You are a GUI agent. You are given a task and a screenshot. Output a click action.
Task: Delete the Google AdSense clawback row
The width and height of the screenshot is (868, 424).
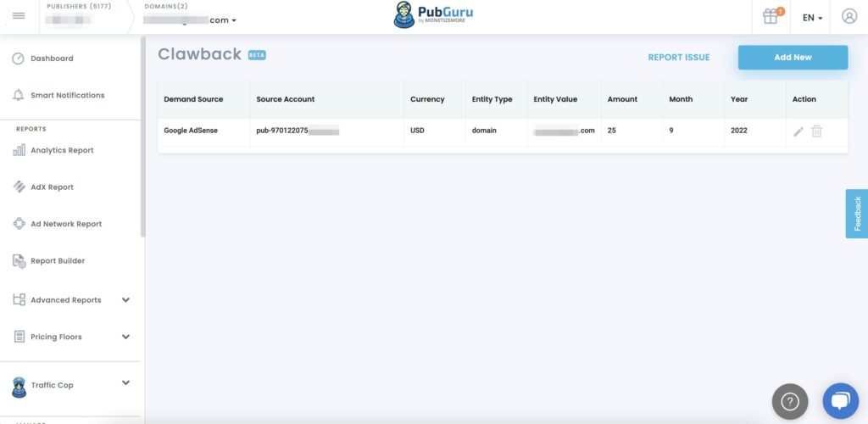816,131
